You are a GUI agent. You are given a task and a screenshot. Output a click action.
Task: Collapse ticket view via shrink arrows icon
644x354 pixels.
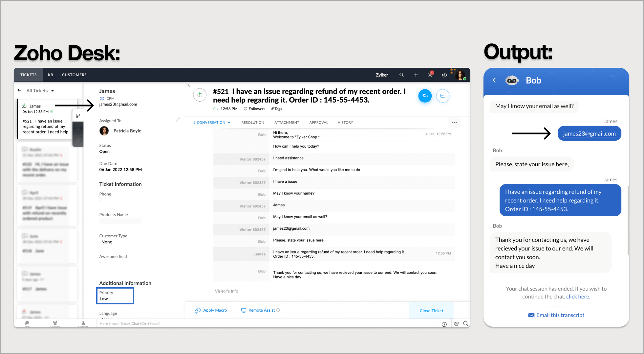[189, 86]
